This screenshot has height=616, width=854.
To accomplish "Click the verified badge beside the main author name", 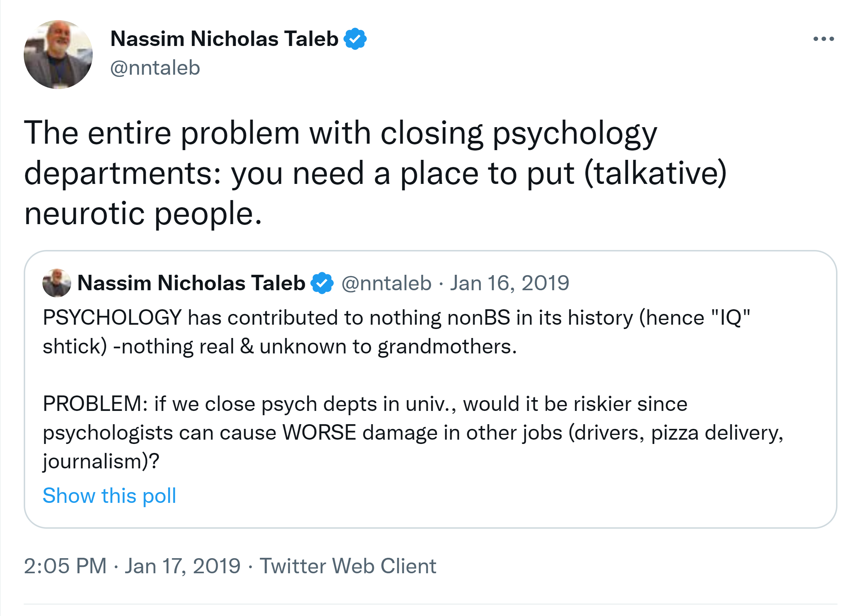I will 355,39.
